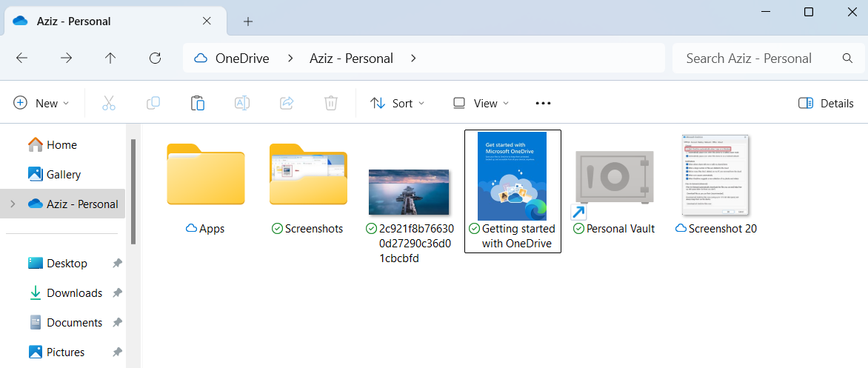Click the pin icon next to Desktop
This screenshot has height=368, width=868.
pyautogui.click(x=117, y=264)
